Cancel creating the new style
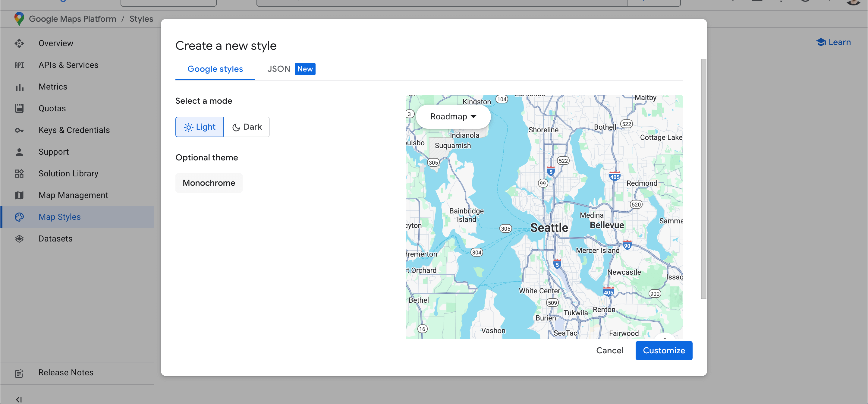This screenshot has height=404, width=868. click(610, 350)
